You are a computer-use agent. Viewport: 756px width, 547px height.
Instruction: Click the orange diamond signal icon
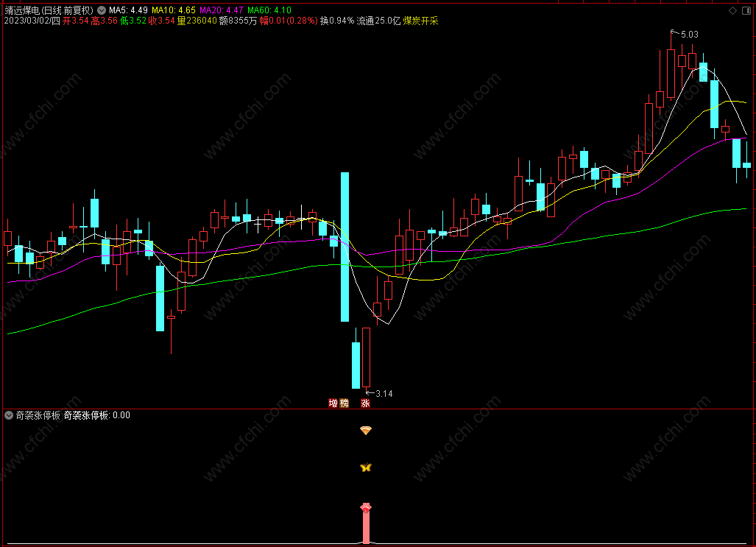point(366,430)
